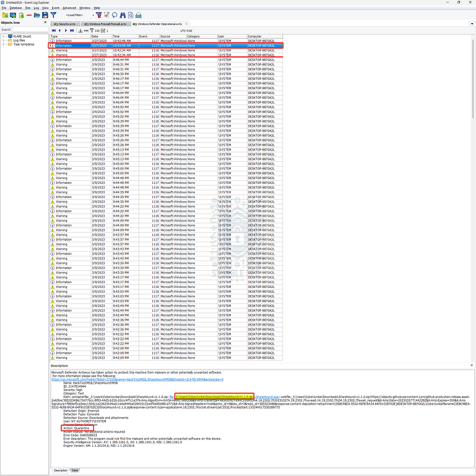Close the Windows Defender-Operational.evtx tab
The width and height of the screenshot is (476, 476).
click(186, 24)
